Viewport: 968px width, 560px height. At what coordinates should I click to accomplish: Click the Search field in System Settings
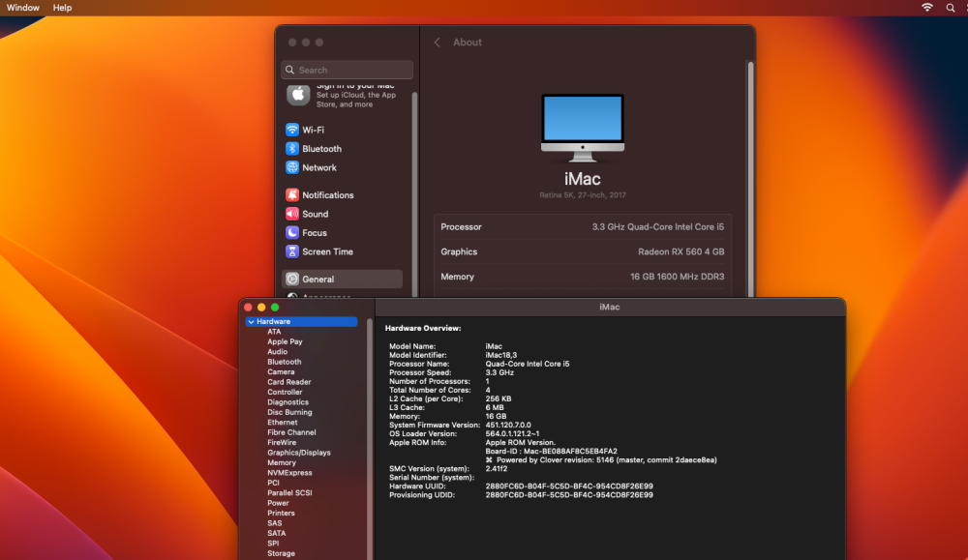[347, 70]
